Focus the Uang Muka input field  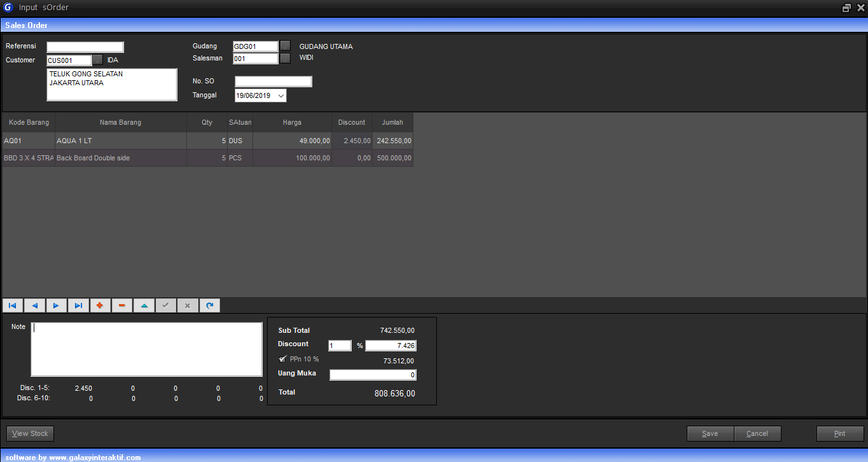pos(373,375)
